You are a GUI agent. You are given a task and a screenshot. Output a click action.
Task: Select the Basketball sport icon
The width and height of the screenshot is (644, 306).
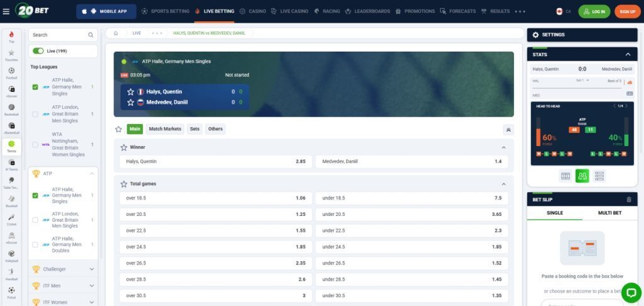[11, 107]
